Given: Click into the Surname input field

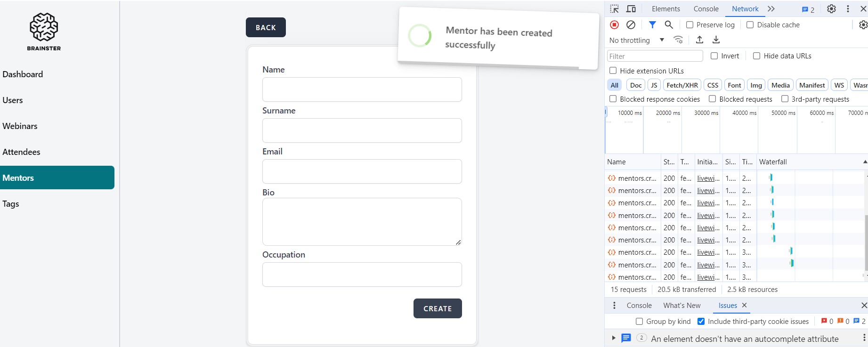Looking at the screenshot, I should pyautogui.click(x=362, y=130).
